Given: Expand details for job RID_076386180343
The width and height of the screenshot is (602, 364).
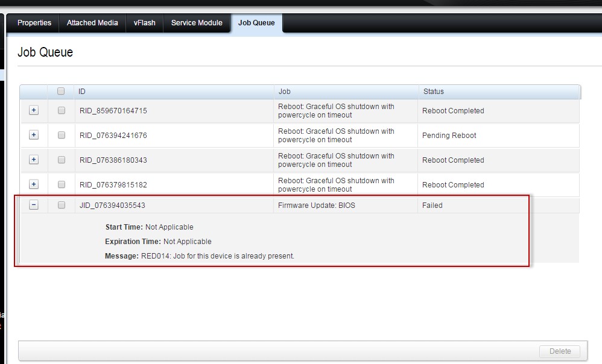Looking at the screenshot, I should coord(33,160).
